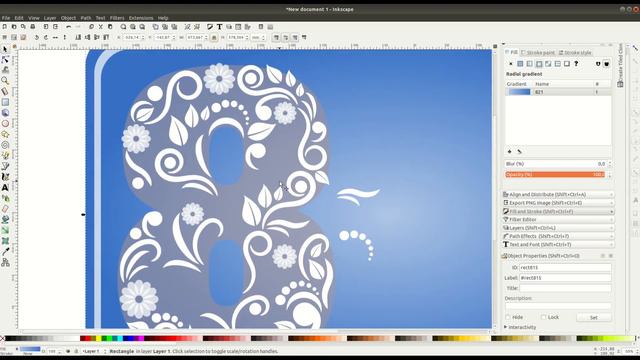Select the Spray objects tool
Viewport: 640px width, 360px height.
(x=5, y=198)
